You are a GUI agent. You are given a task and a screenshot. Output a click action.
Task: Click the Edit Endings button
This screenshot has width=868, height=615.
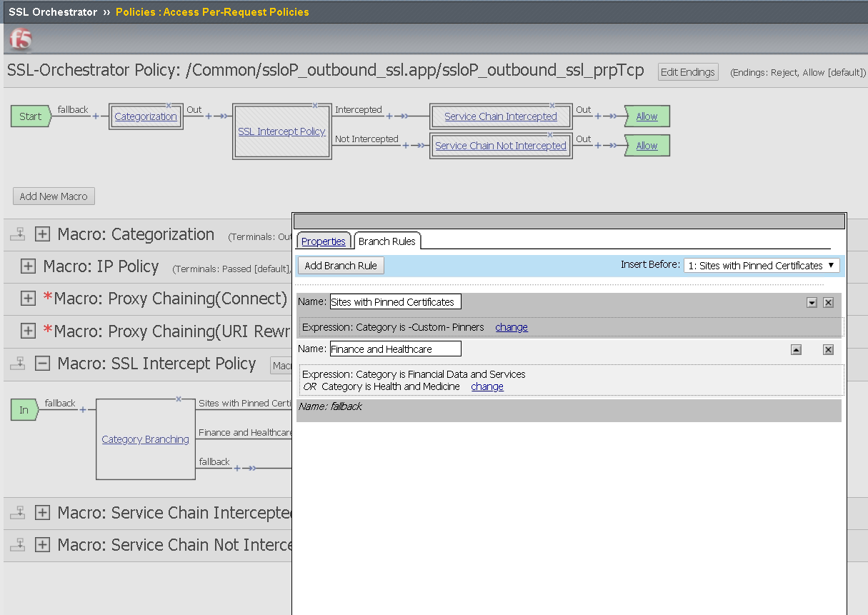[688, 72]
